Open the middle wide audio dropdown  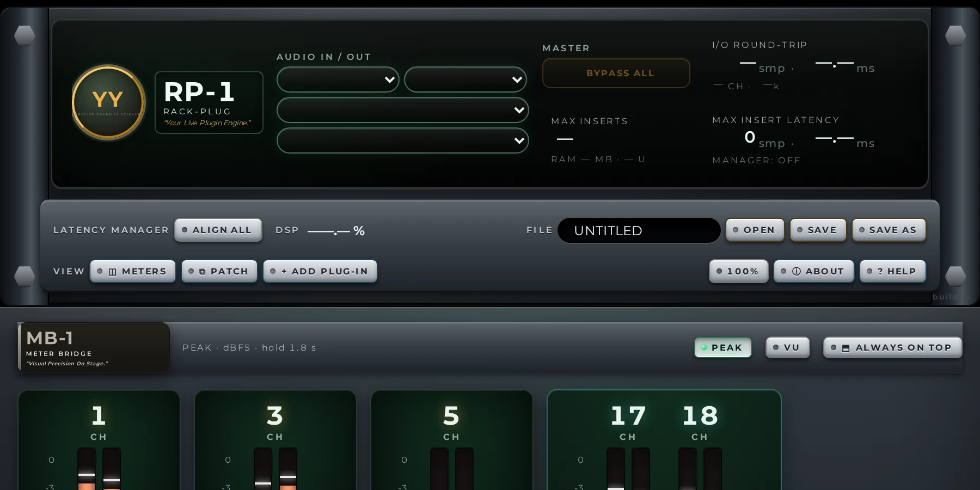click(403, 110)
